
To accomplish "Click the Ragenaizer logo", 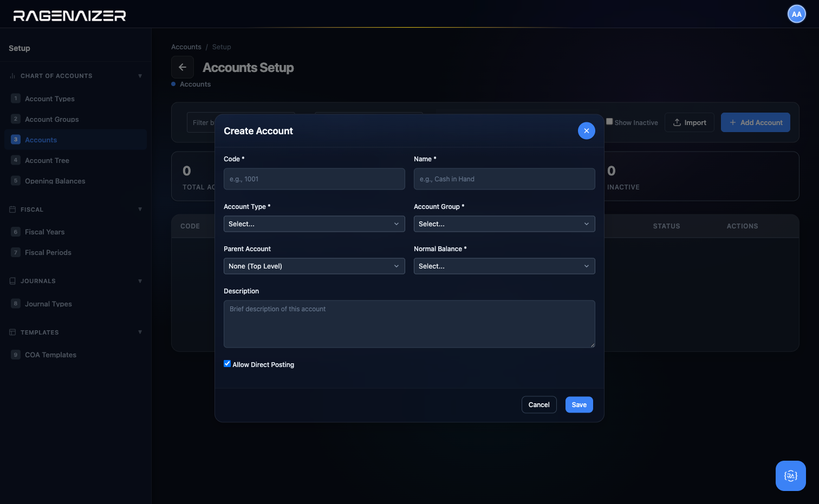I will pos(70,16).
